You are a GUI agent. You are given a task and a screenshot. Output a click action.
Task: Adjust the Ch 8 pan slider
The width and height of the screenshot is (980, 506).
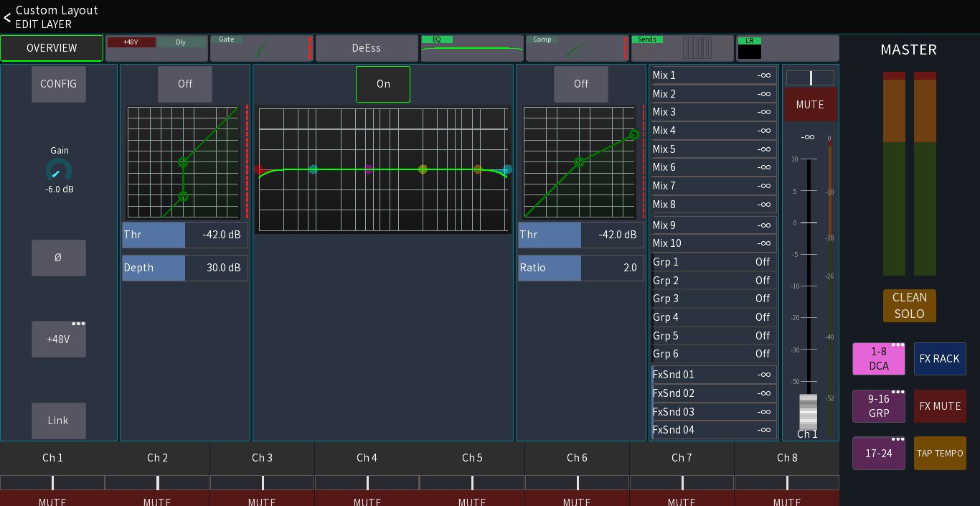(787, 482)
